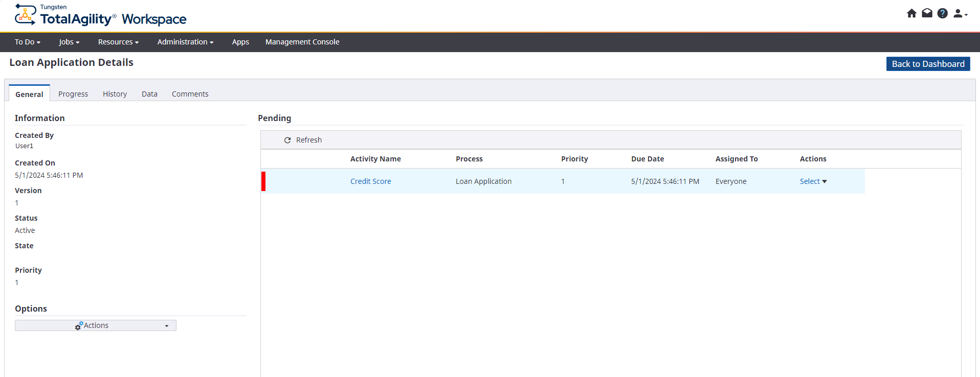Open the Select actions dropdown
980x377 pixels.
pos(813,181)
